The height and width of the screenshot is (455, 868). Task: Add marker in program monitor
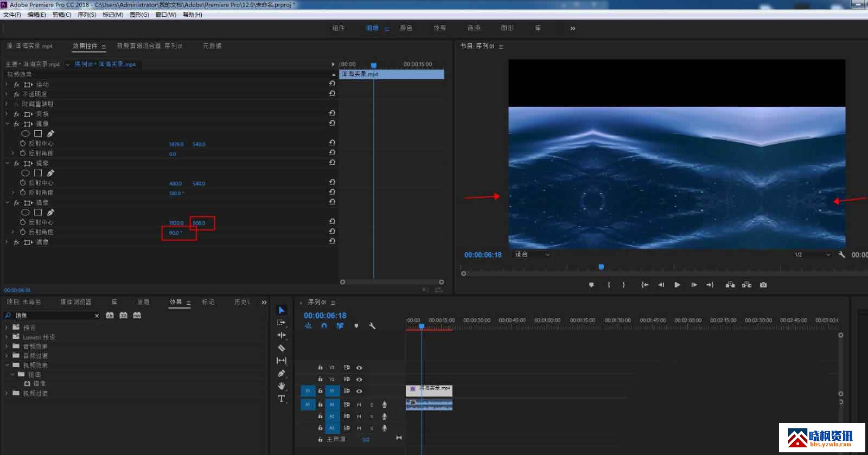click(591, 285)
